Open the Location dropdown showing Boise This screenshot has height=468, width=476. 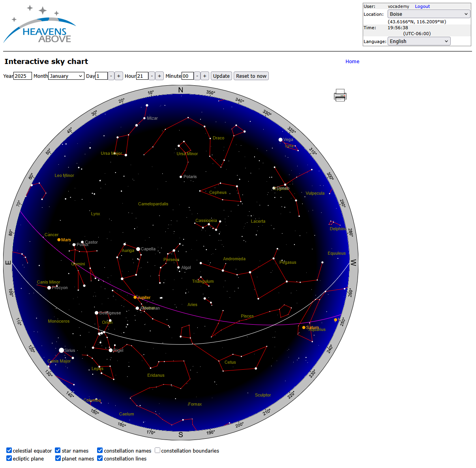pos(429,14)
